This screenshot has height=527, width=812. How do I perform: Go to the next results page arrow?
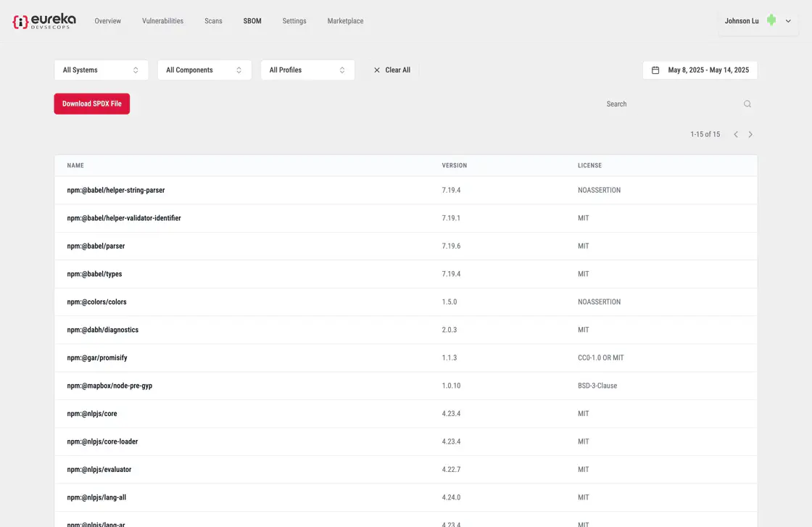pos(750,134)
